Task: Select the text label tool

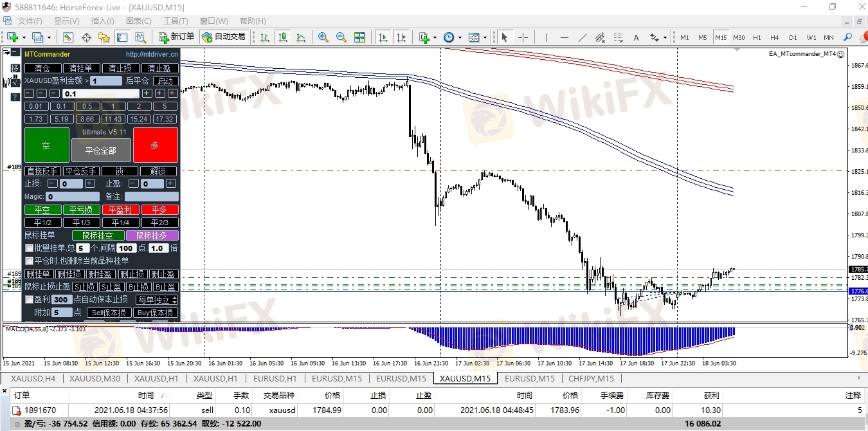Action: coord(637,37)
